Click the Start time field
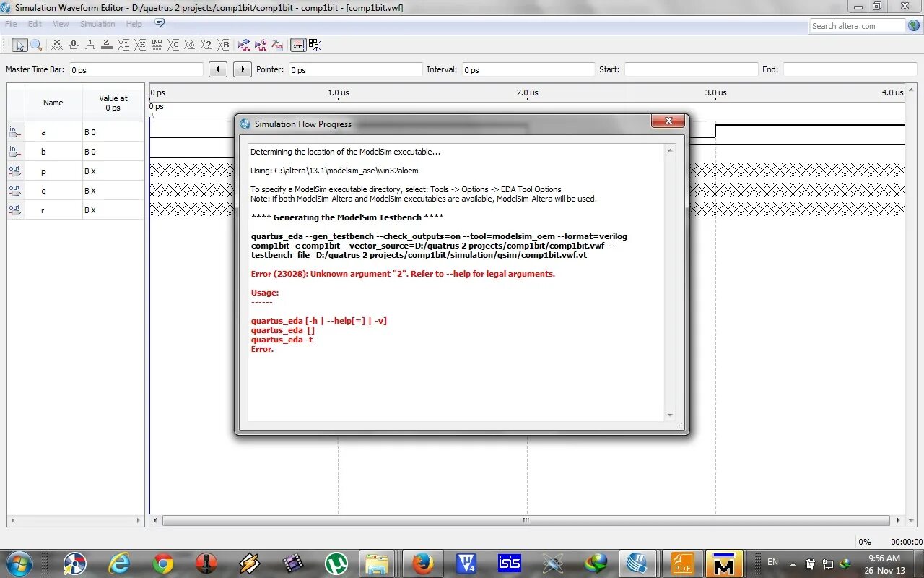Screen dimensions: 924x578 (690, 69)
